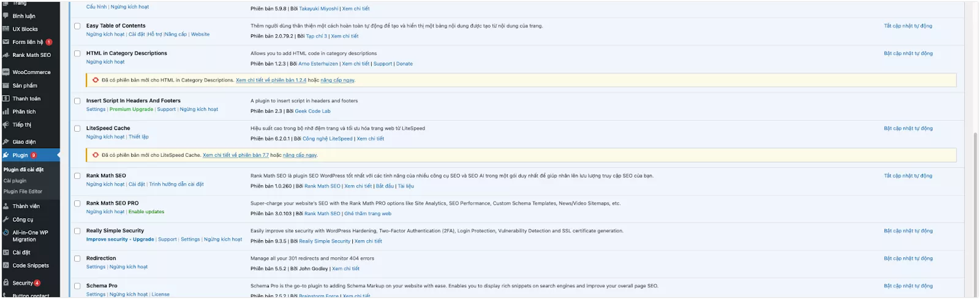Click nâng cấp ngay for LiteSpeed Cache
The height and width of the screenshot is (299, 980).
pos(300,155)
